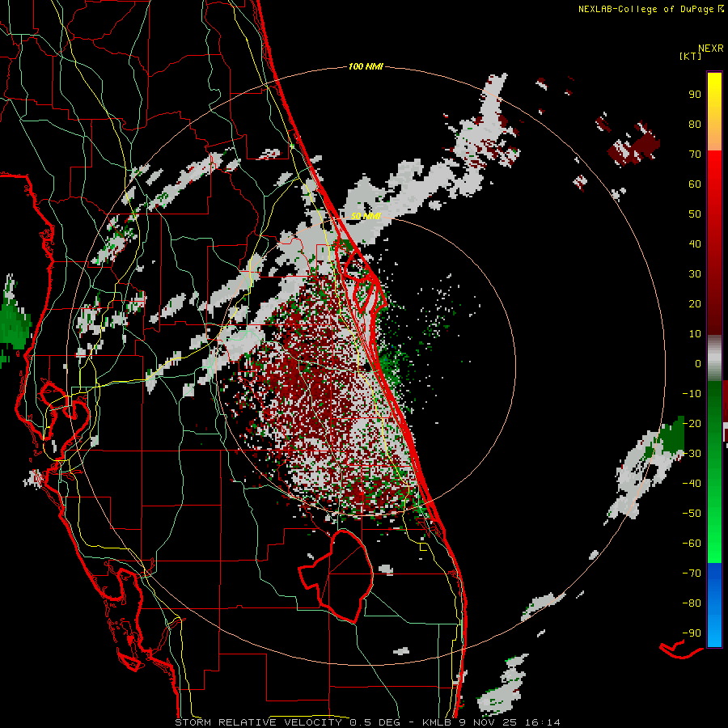
Task: Select the -50 value on the velocity scale
Action: 692,514
